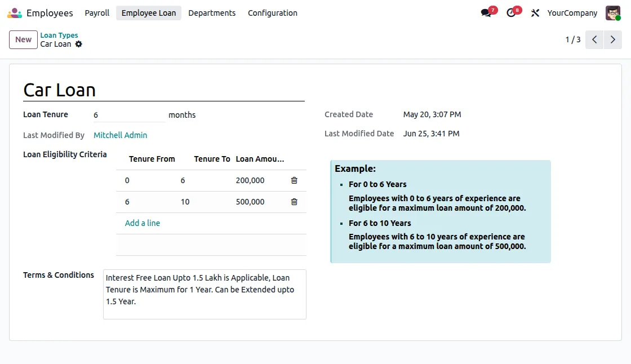Click Tenure To value 10
631x364 pixels.
click(x=185, y=202)
